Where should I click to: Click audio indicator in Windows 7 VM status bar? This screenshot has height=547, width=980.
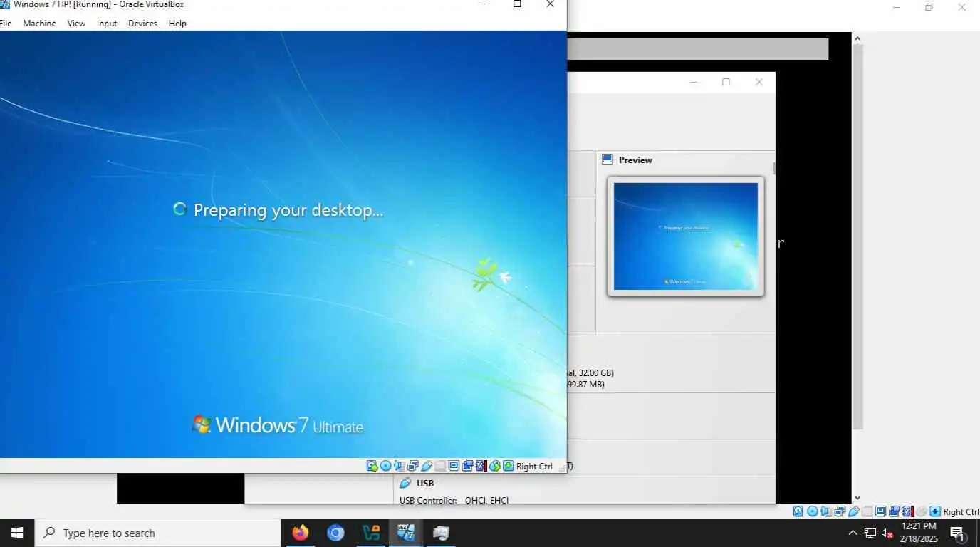[400, 466]
